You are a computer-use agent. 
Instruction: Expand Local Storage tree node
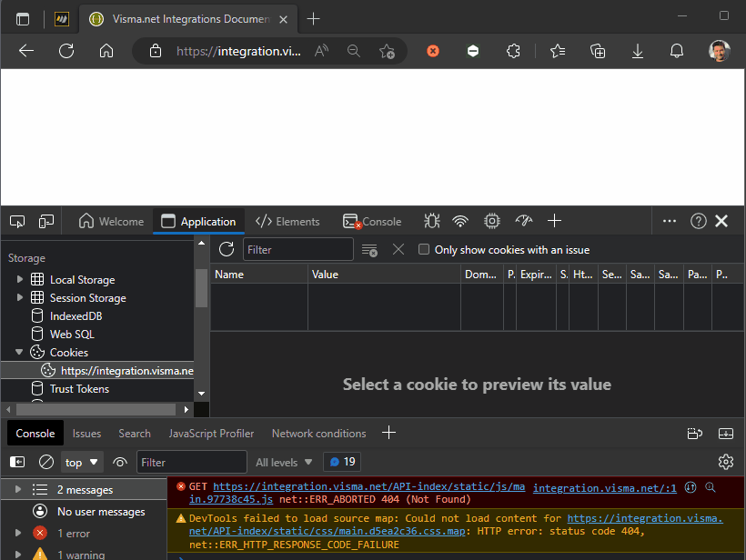click(x=19, y=279)
